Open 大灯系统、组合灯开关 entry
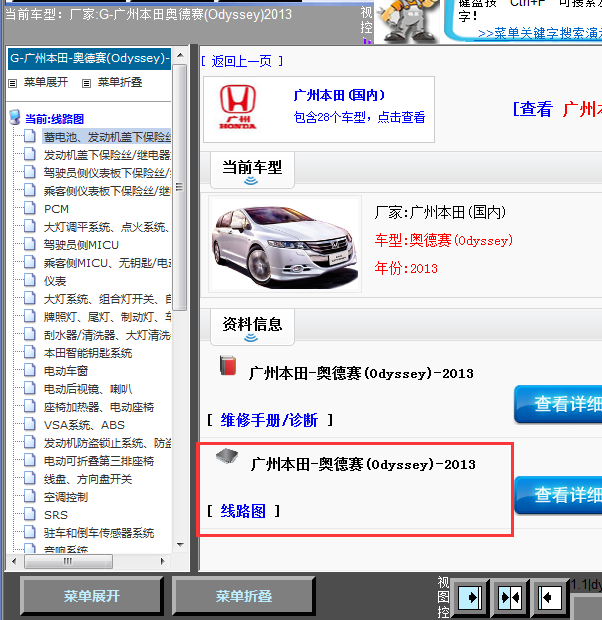The width and height of the screenshot is (602, 620). 107,299
